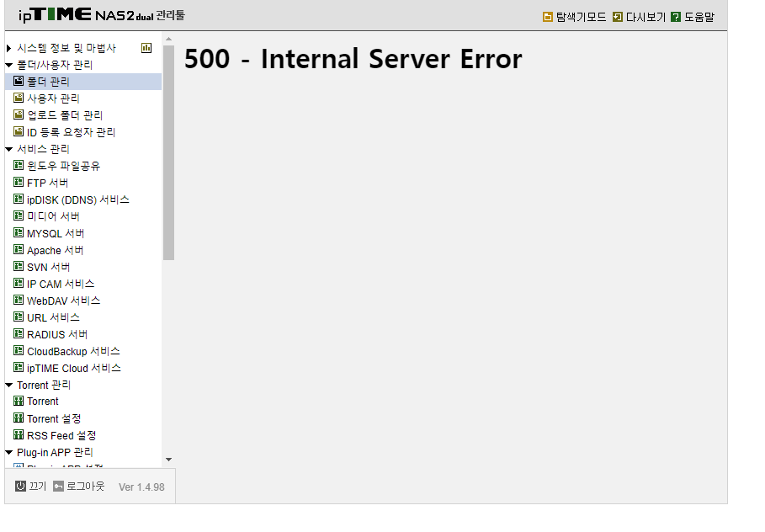Viewport: 765px width, 532px height.
Task: Click the FTP 서버 icon
Action: [x=19, y=182]
